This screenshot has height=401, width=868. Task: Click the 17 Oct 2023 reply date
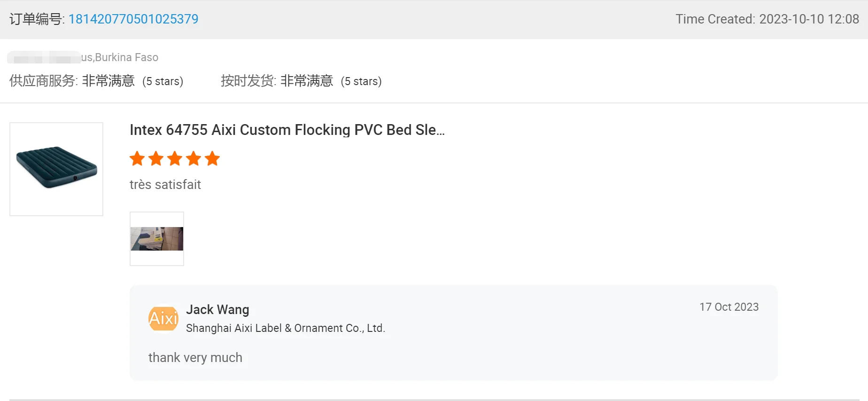click(729, 307)
